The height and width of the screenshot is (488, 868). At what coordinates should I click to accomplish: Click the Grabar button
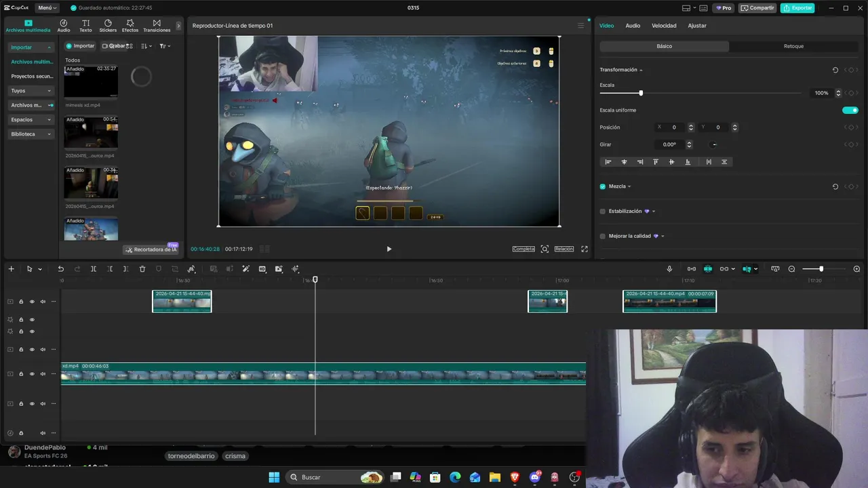114,46
